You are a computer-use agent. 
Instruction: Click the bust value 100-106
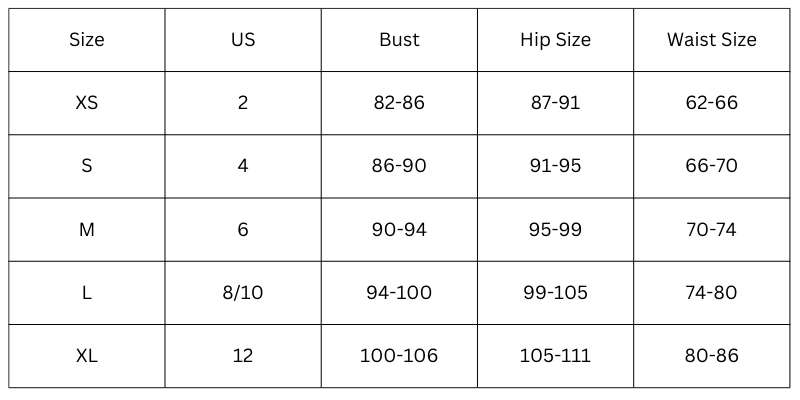(x=399, y=355)
